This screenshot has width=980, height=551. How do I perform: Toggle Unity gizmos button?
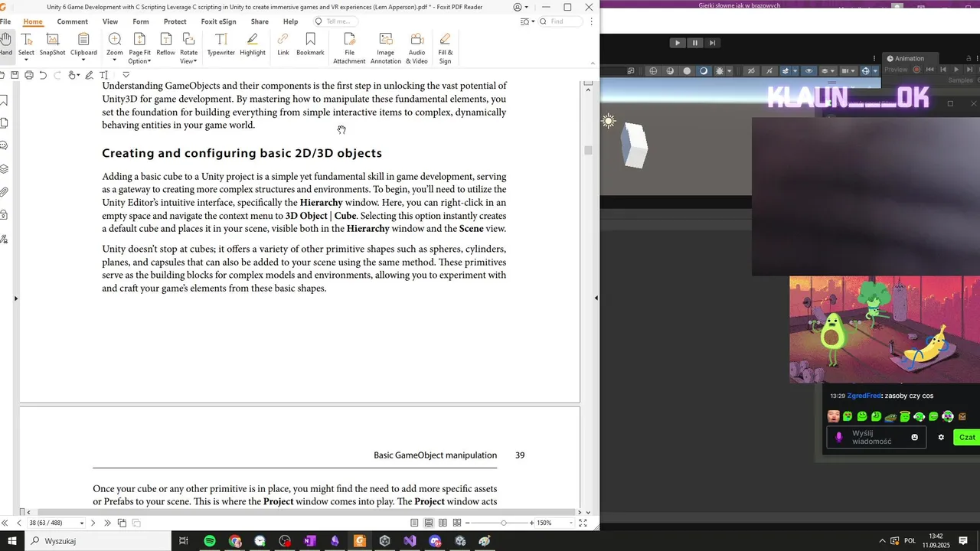coord(865,71)
